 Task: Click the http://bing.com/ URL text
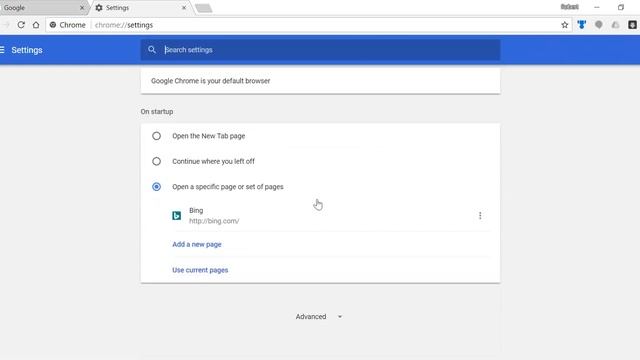[214, 221]
